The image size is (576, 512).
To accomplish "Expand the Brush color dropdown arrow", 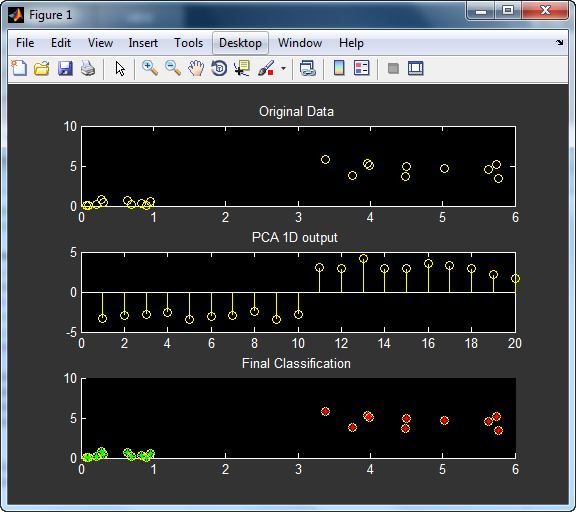I will point(283,68).
